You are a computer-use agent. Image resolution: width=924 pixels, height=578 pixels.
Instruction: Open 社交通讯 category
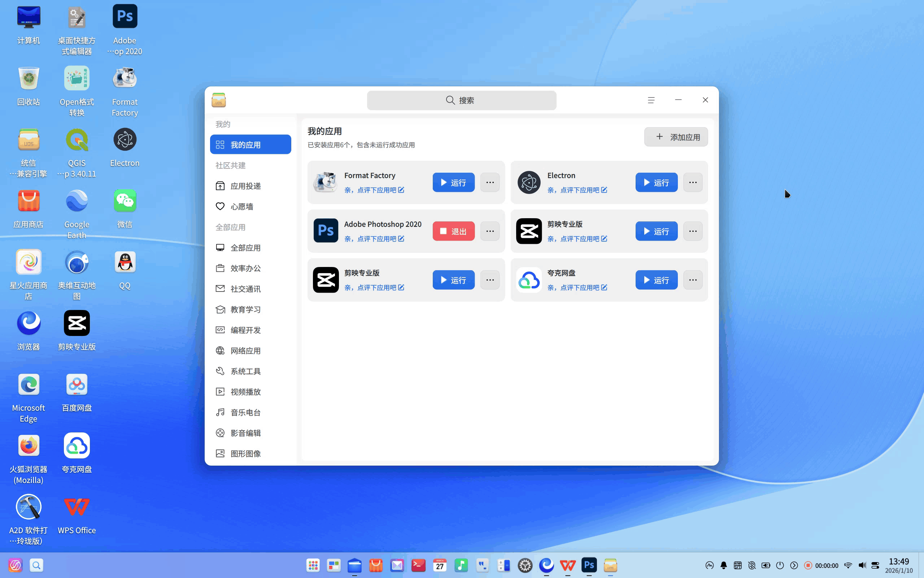click(x=250, y=289)
